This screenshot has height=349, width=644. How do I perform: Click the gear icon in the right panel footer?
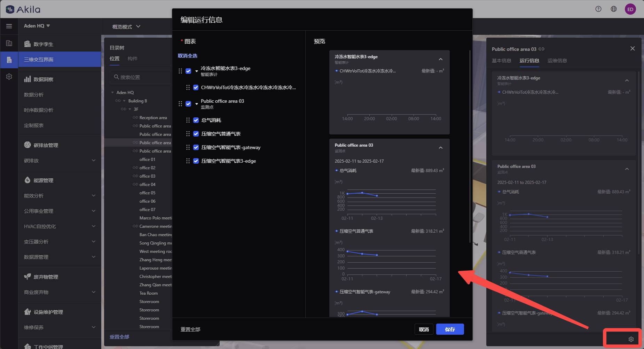click(631, 339)
